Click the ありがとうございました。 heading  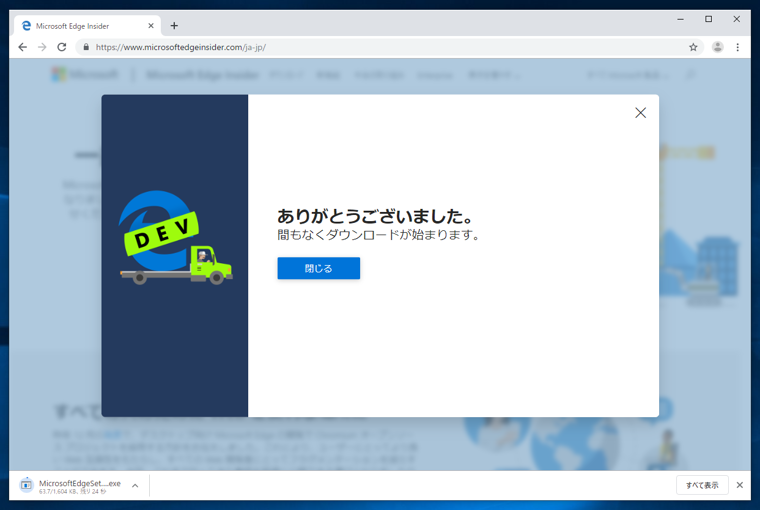click(375, 216)
